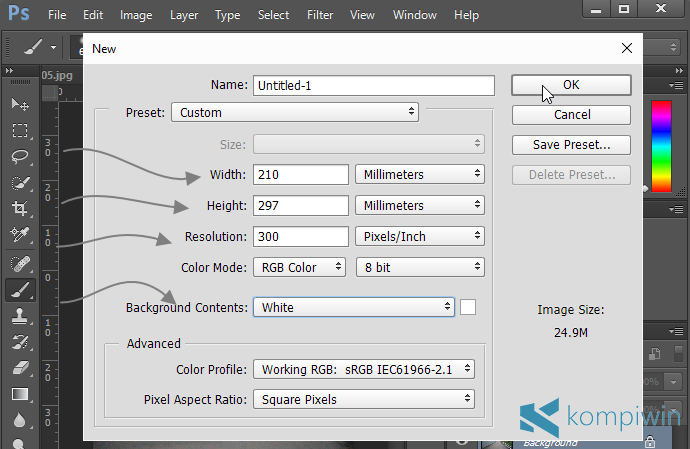Click the OK button
This screenshot has height=449, width=690.
(x=571, y=85)
